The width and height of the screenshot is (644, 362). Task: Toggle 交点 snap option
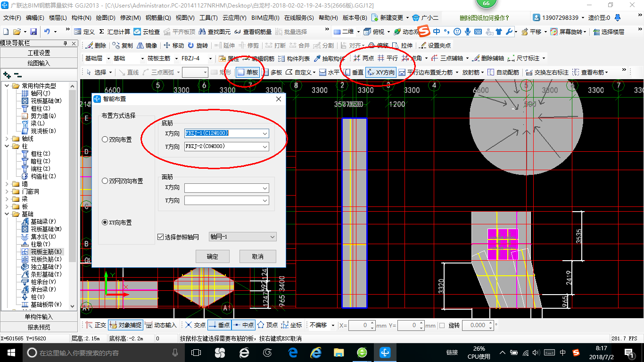coord(195,325)
